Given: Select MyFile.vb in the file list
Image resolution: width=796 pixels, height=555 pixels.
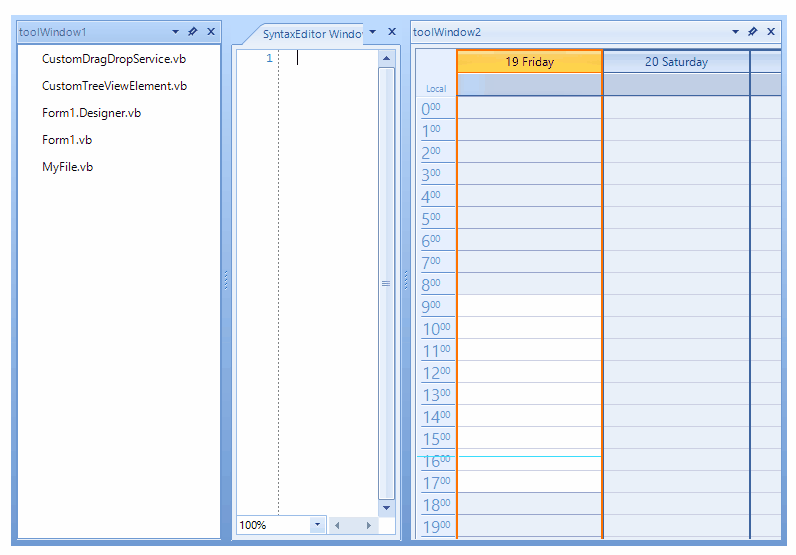Looking at the screenshot, I should (68, 167).
